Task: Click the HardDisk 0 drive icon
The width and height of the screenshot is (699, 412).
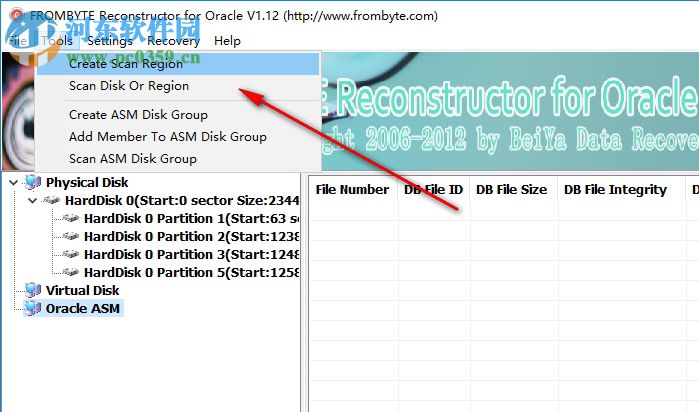Action: (x=51, y=200)
